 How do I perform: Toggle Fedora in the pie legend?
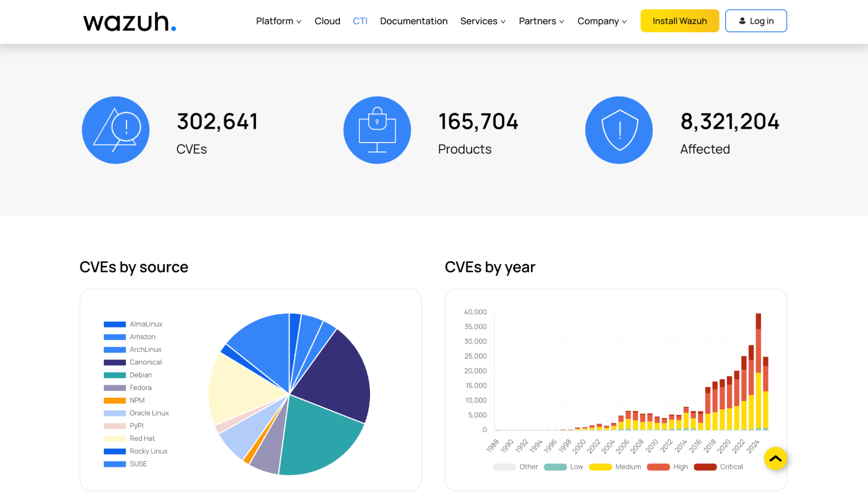tap(127, 387)
